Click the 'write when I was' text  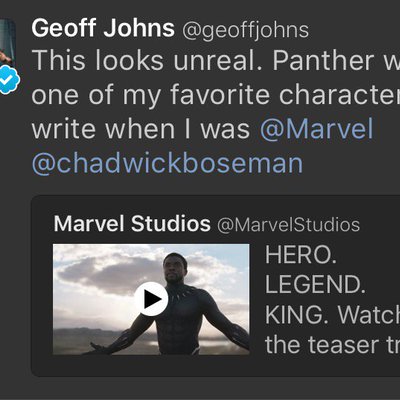pyautogui.click(x=141, y=129)
